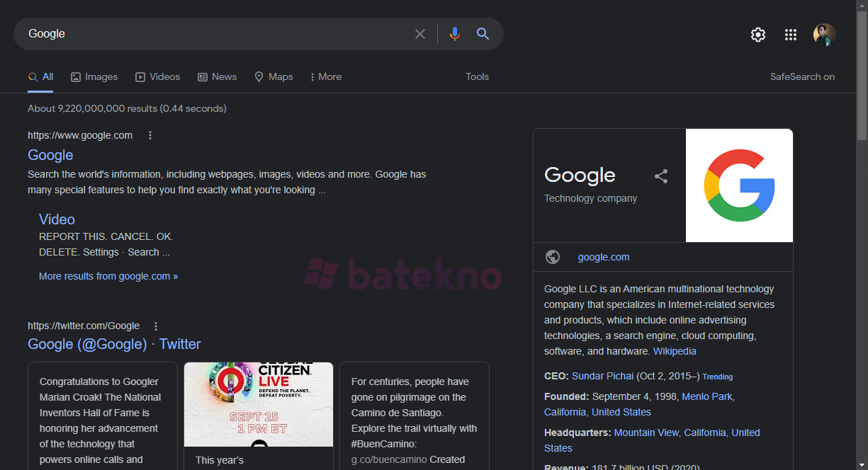Open options menu beside the google.com result URL
Viewport: 868px width, 470px height.
point(150,134)
